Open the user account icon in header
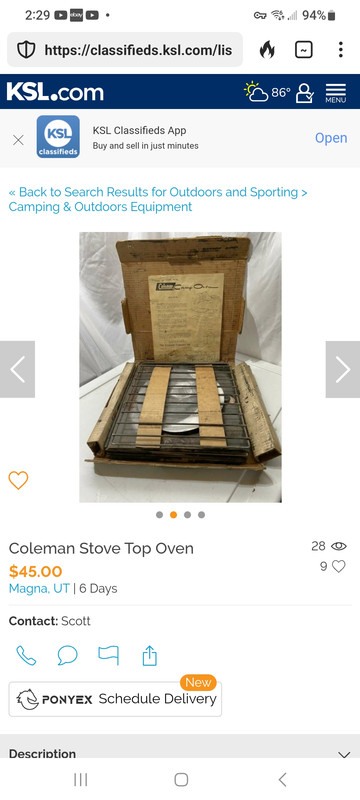 304,93
